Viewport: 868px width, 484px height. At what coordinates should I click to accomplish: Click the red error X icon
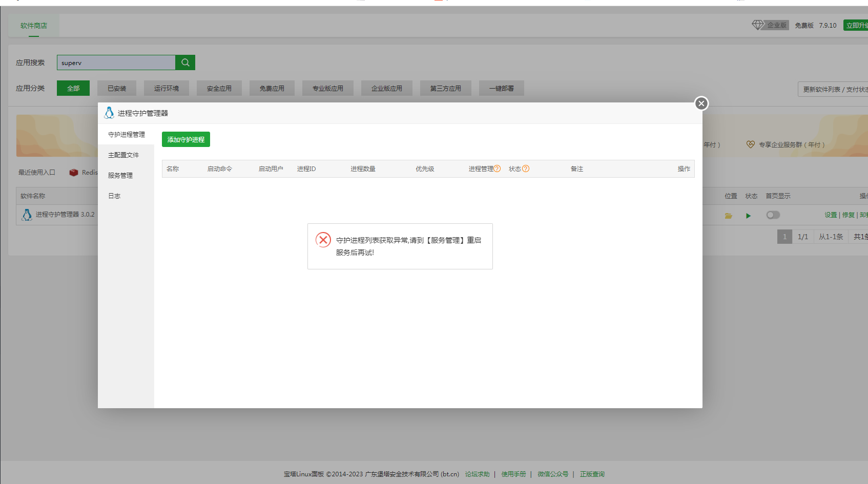pos(323,240)
